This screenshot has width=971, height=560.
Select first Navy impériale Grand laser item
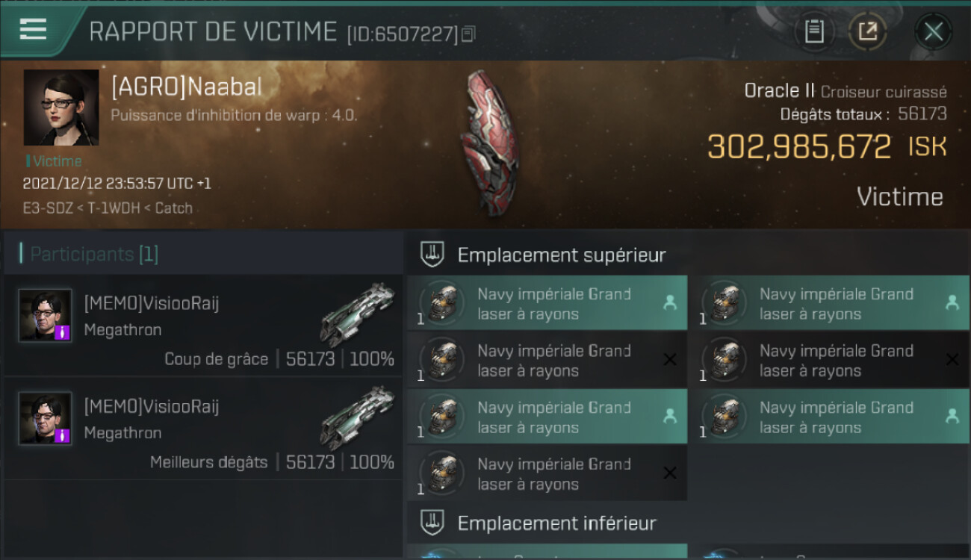pos(547,303)
